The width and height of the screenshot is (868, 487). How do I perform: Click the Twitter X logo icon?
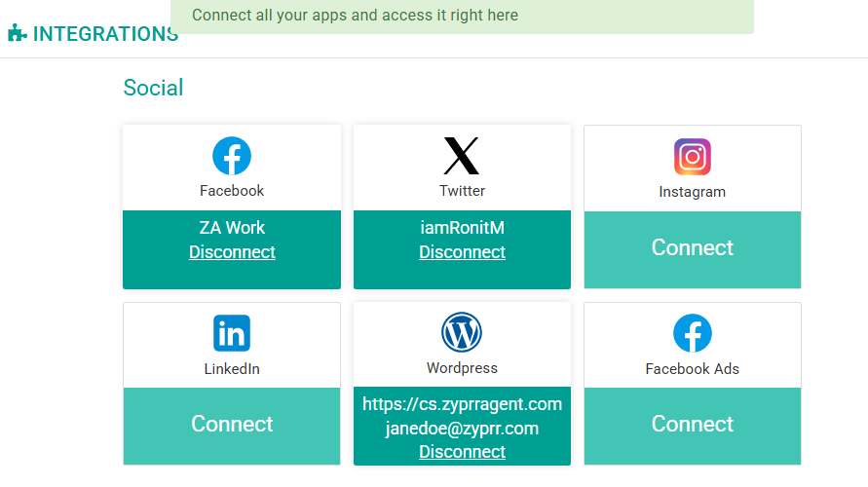pyautogui.click(x=462, y=156)
